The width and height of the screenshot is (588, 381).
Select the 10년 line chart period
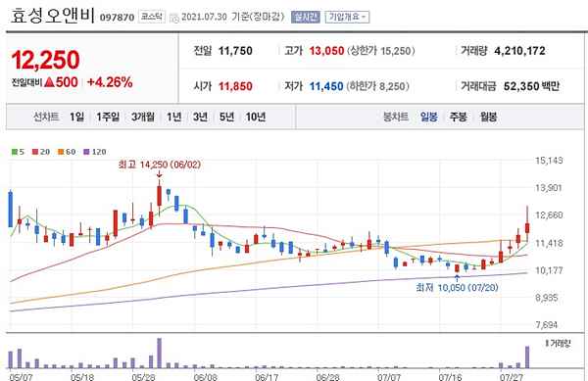[x=256, y=117]
